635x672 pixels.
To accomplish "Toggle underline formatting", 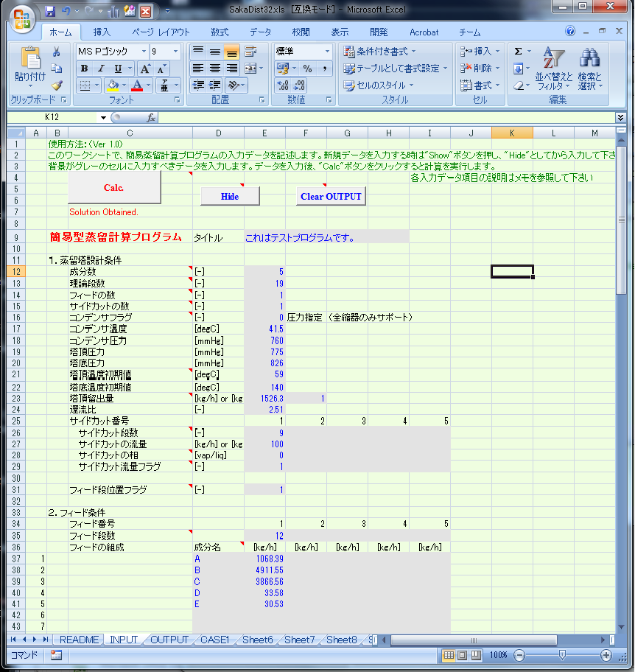I will pos(118,69).
